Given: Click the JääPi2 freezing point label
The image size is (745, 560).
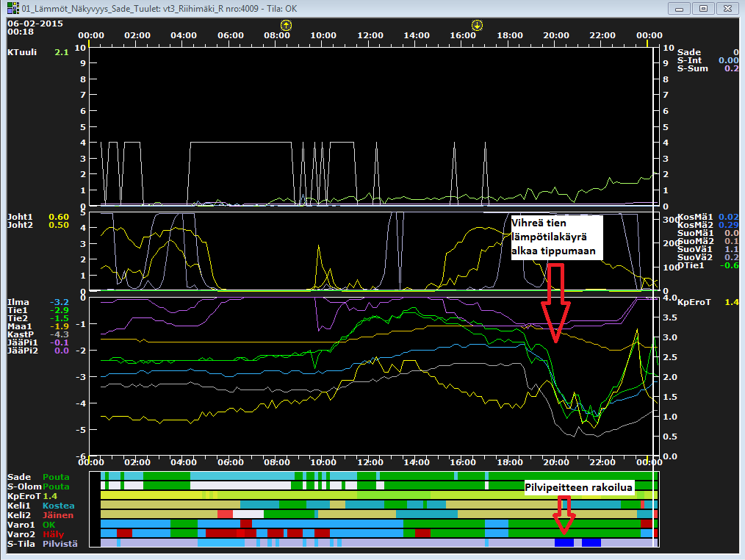Looking at the screenshot, I should (x=22, y=351).
